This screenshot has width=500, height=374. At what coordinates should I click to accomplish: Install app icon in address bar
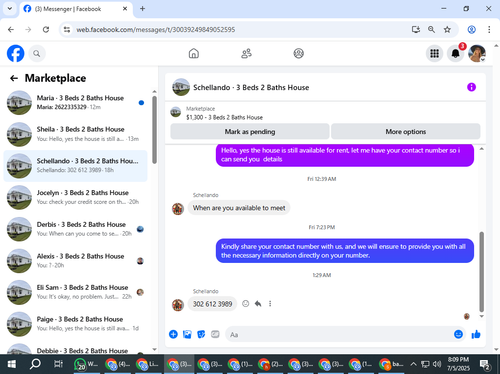pyautogui.click(x=416, y=30)
